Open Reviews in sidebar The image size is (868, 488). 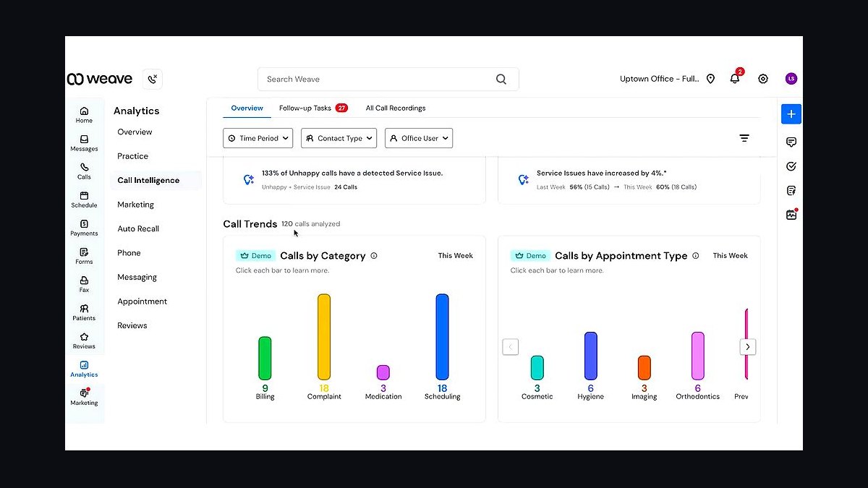84,341
